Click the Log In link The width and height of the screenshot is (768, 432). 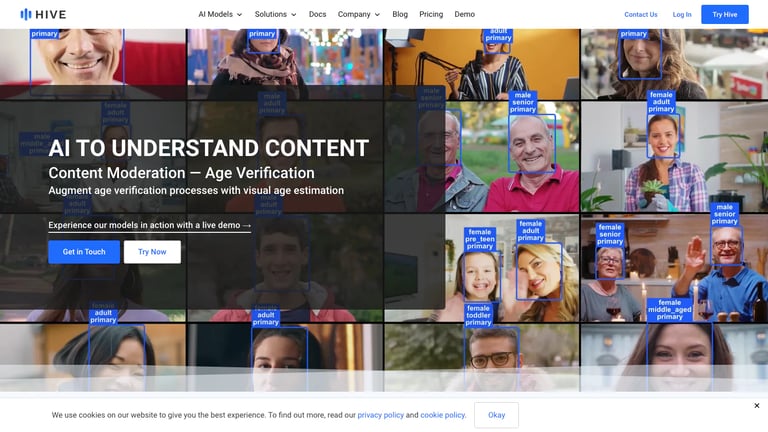click(682, 15)
